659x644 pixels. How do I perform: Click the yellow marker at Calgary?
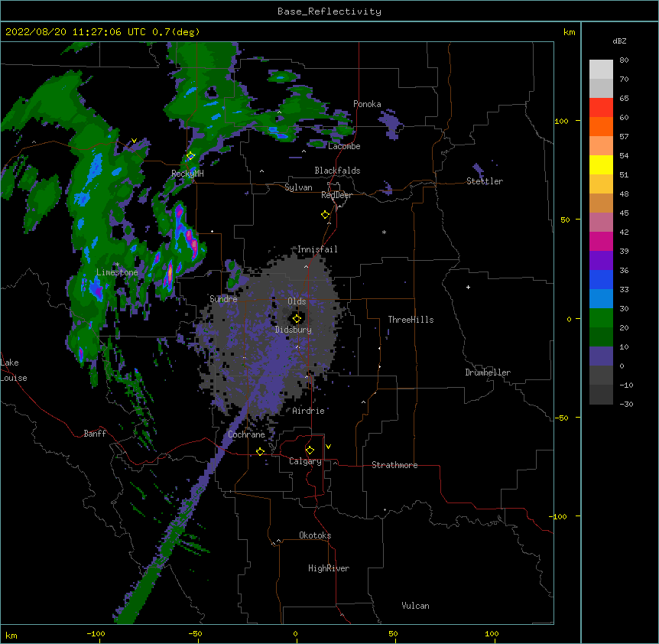[x=310, y=450]
